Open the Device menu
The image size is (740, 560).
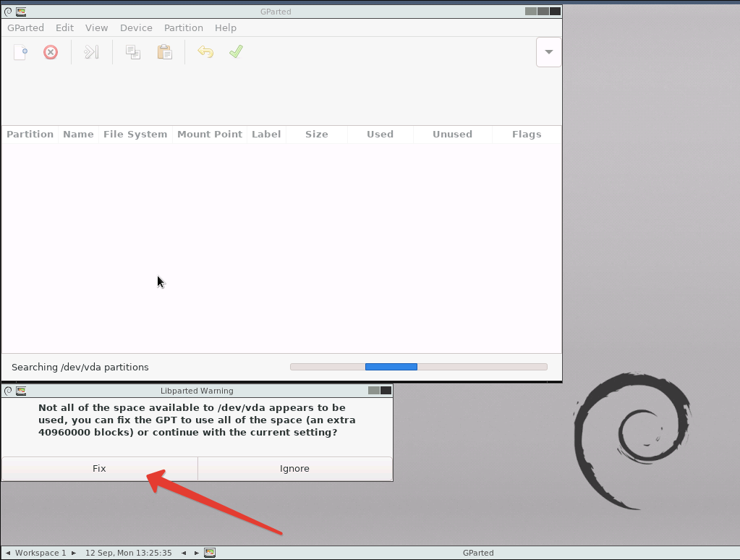click(x=136, y=27)
